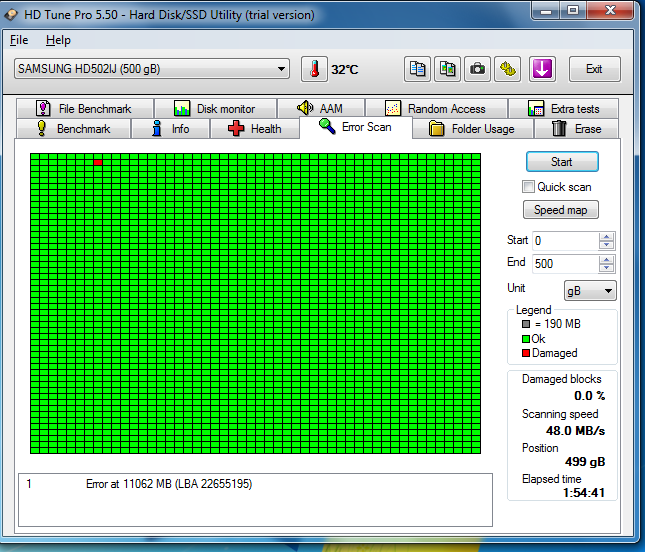Open the File menu

[19, 40]
